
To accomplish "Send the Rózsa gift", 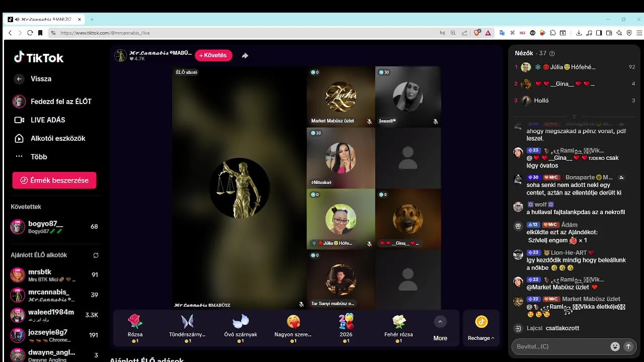I will tap(135, 328).
